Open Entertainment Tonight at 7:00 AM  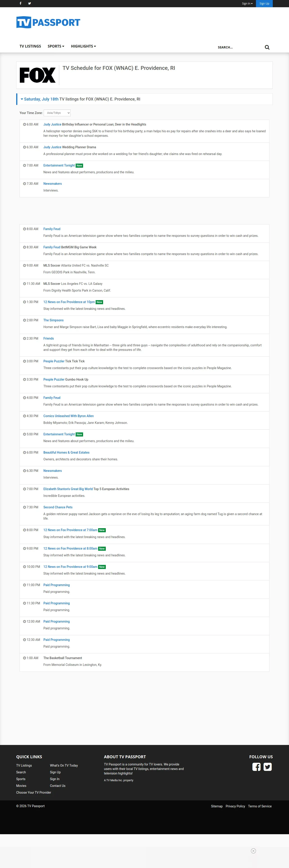coord(59,165)
